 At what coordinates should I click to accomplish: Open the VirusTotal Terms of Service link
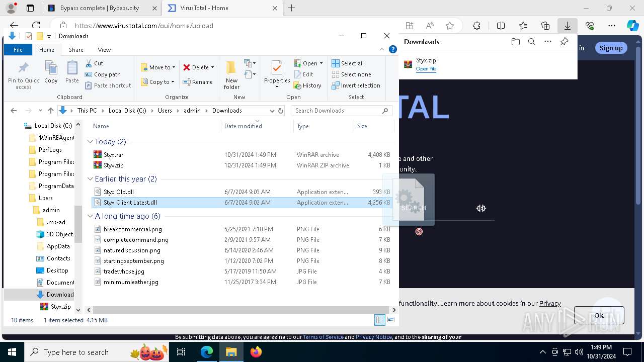[323, 337]
